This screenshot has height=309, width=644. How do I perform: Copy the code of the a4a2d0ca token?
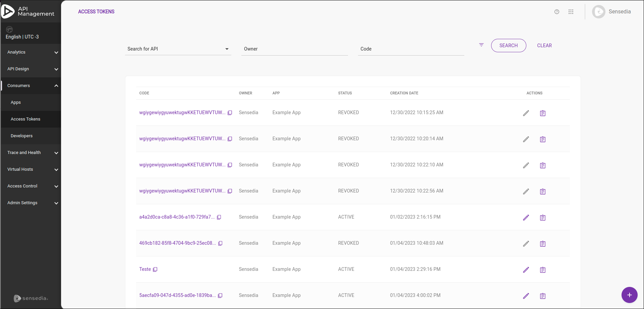click(219, 217)
